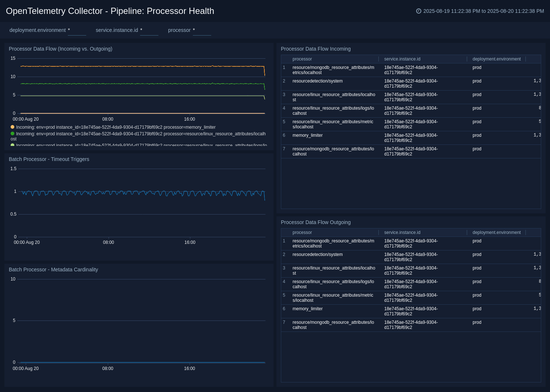Sort Outgoing table by service.instance.id column header
The width and height of the screenshot is (550, 392).
tap(402, 232)
